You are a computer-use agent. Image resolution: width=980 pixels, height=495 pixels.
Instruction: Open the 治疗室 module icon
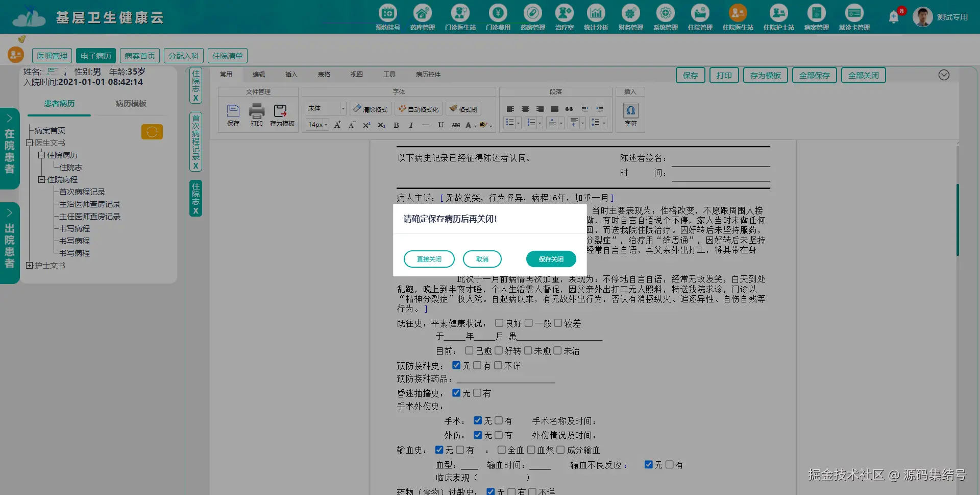(x=564, y=13)
